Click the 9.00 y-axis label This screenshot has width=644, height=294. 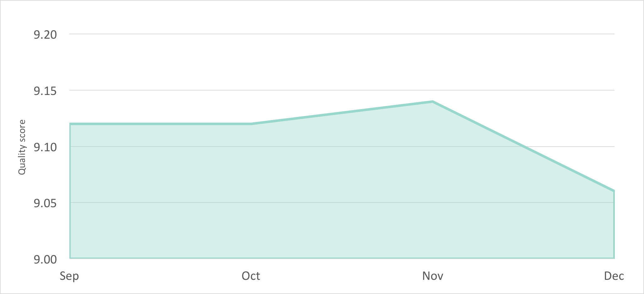45,260
